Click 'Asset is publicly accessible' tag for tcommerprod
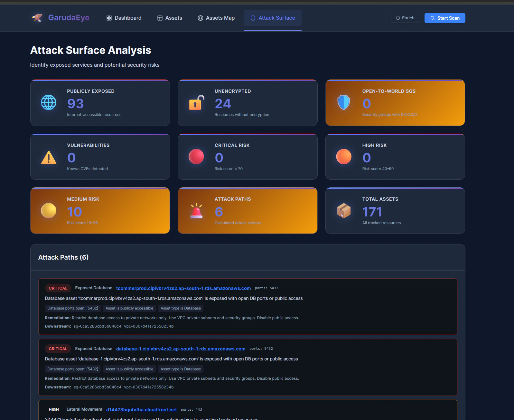This screenshot has width=514, height=420. tap(129, 308)
